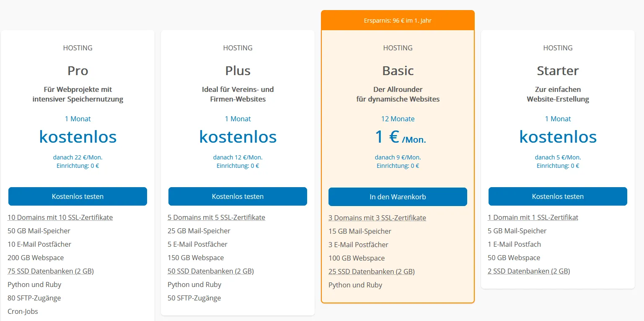Show details for 50 SSD Datenbanken
This screenshot has width=644, height=321.
click(211, 271)
